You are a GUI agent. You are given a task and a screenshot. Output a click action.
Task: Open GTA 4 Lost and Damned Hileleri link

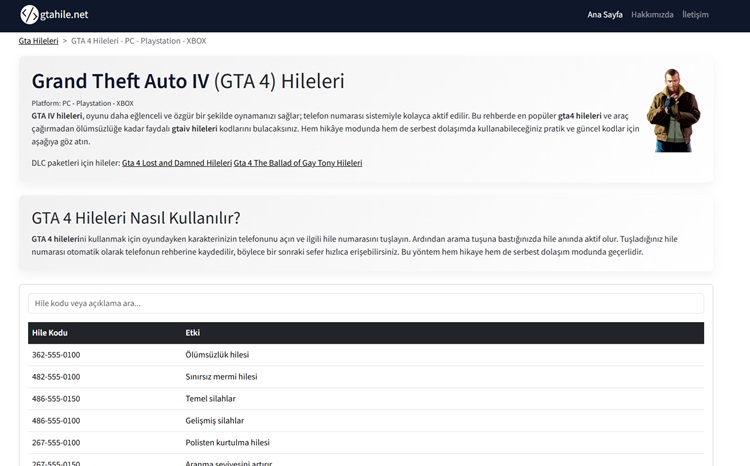[x=176, y=162]
